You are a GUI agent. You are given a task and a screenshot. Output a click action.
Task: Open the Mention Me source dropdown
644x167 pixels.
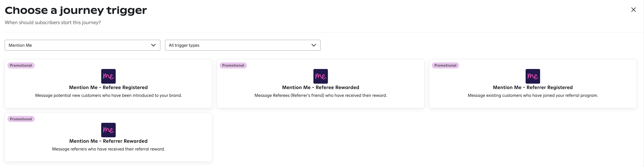coord(83,45)
